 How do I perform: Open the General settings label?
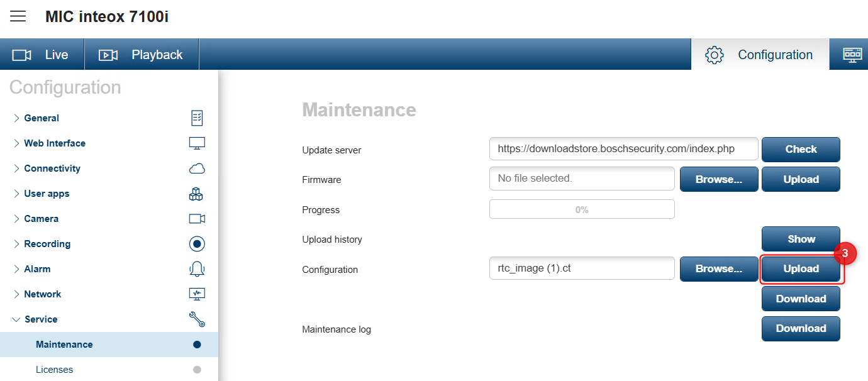coord(42,118)
